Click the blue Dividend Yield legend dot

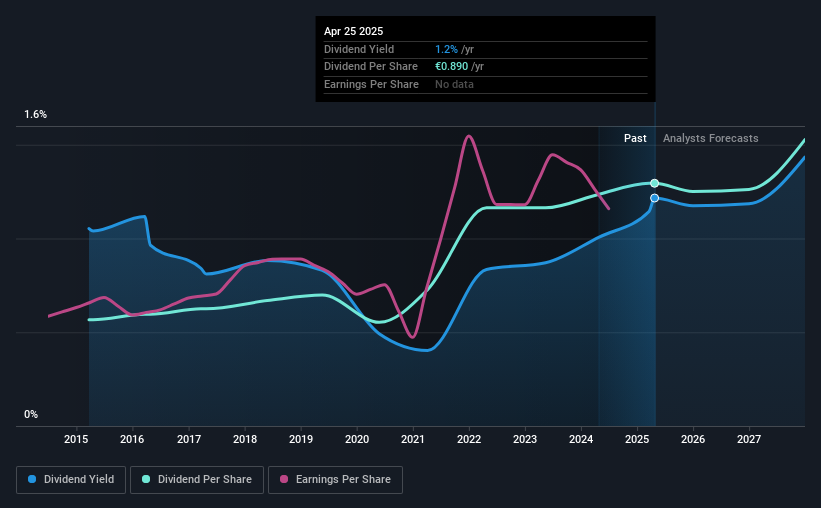[x=32, y=479]
